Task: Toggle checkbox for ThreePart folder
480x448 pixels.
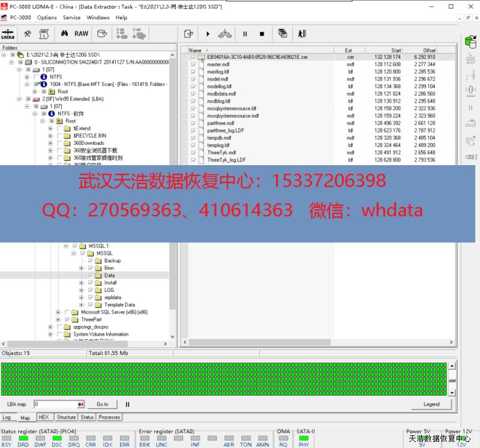Action: click(x=67, y=319)
